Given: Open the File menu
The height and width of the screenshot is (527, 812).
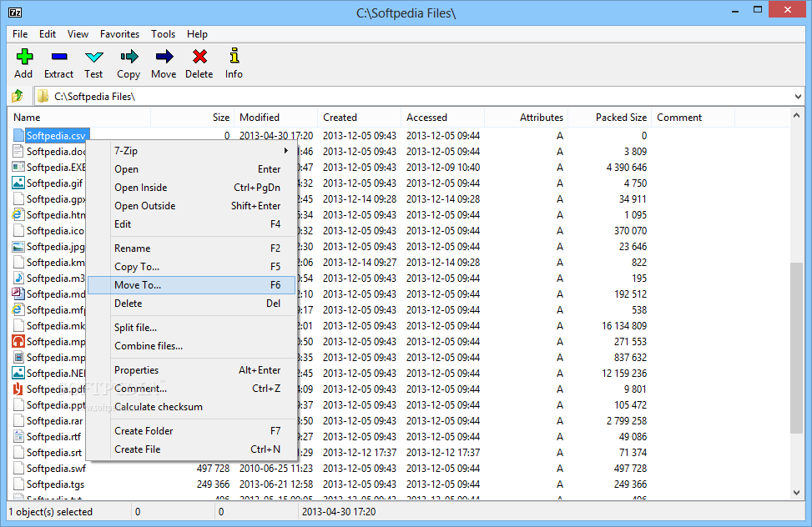Looking at the screenshot, I should click(x=20, y=34).
